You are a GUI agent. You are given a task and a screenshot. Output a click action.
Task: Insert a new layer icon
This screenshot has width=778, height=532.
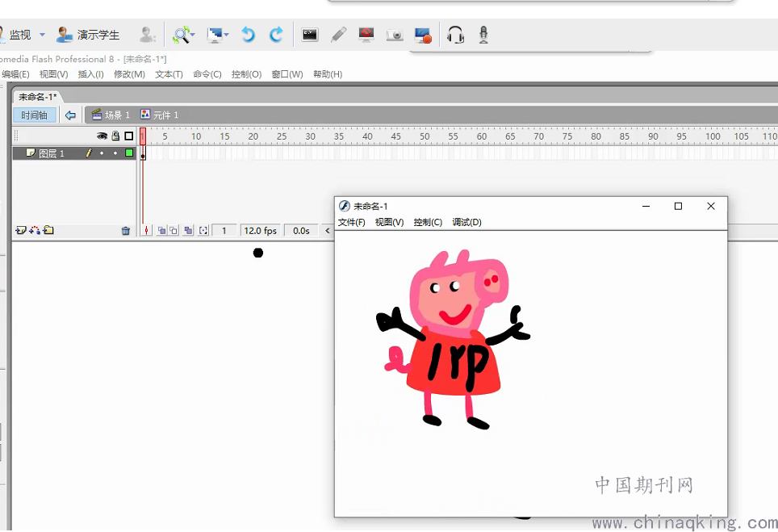21,230
